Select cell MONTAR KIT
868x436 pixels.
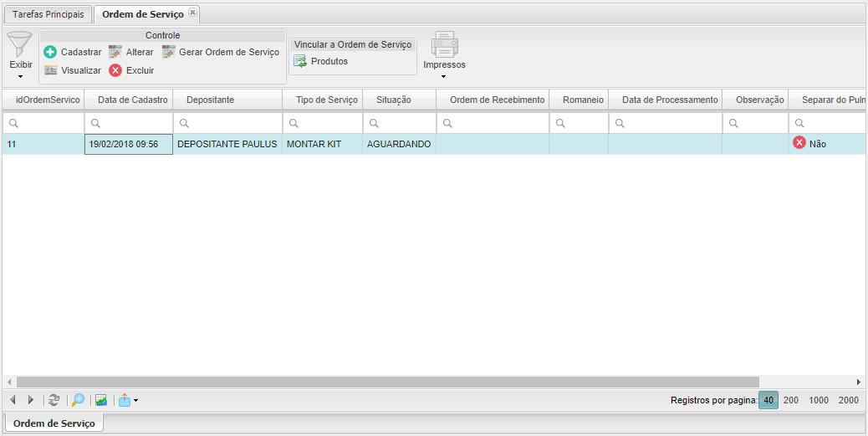point(323,144)
